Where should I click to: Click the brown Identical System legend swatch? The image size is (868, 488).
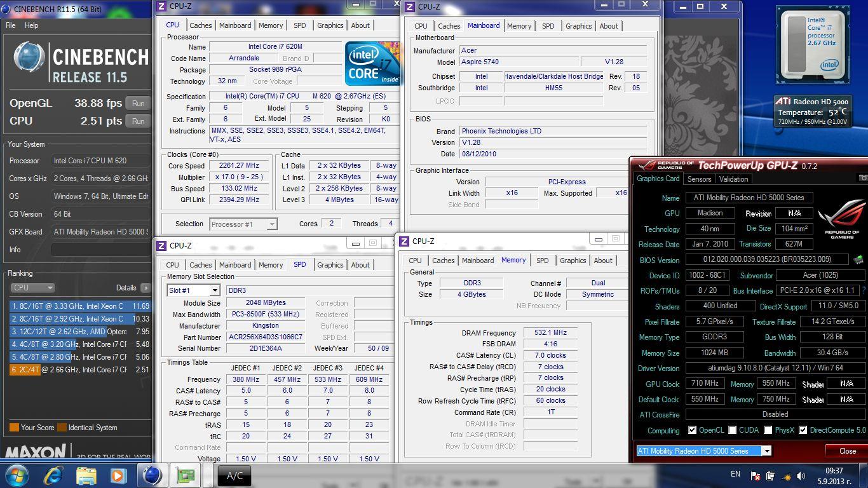[x=62, y=428]
